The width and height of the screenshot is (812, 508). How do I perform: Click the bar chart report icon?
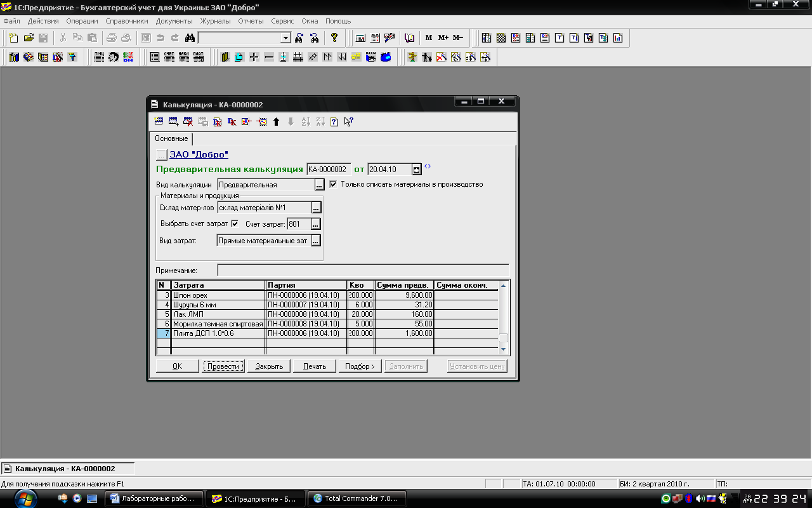pyautogui.click(x=618, y=38)
